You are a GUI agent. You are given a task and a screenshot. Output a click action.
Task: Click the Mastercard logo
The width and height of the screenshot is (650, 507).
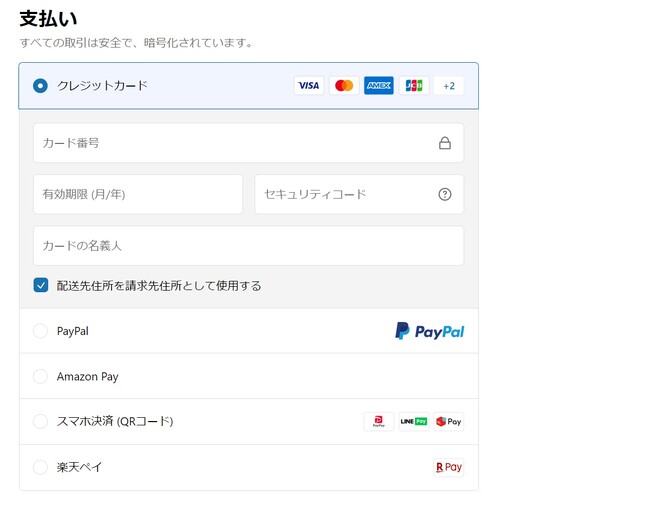[x=344, y=86]
